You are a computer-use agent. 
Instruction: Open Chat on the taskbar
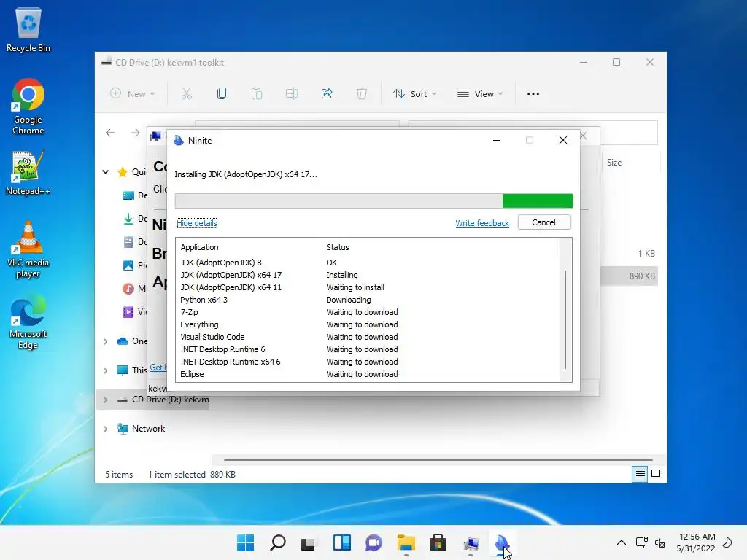coord(374,542)
